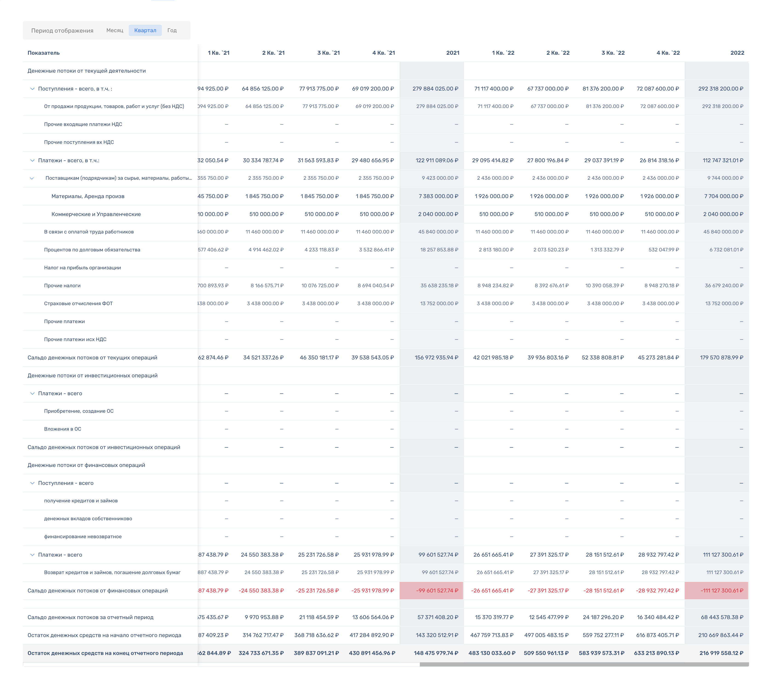Collapse the 'Платежи - всего, в т.ч.:' row chevron
Viewport: 772px width, 700px height.
[32, 160]
